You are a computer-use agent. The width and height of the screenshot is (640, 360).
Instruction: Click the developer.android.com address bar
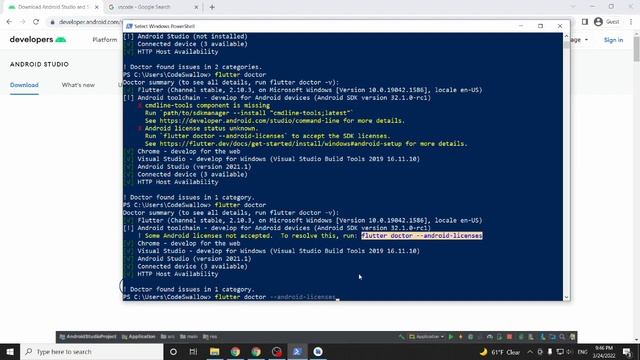(86, 22)
